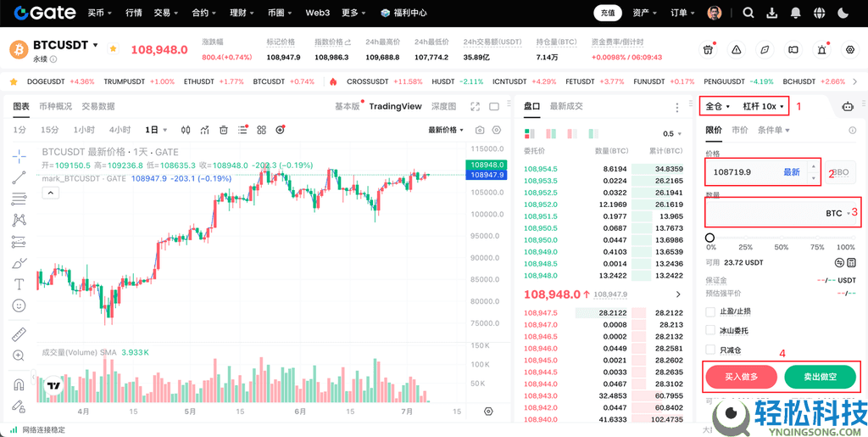
Task: Select the ruler measure tool
Action: [x=19, y=334]
